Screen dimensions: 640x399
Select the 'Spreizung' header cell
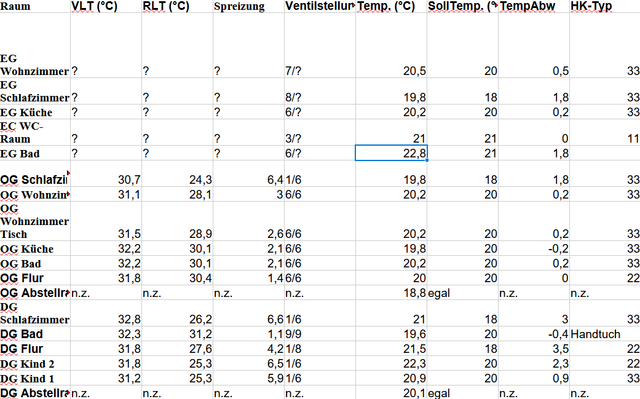[249, 6]
